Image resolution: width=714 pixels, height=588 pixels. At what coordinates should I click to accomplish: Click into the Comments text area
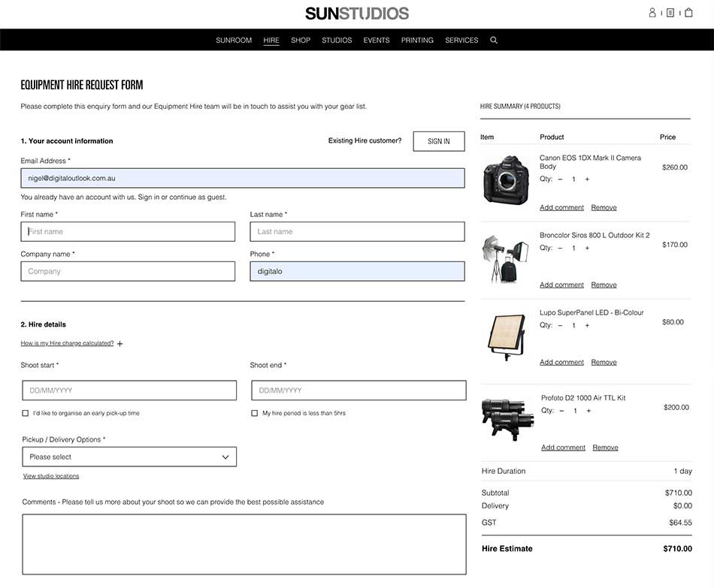click(244, 544)
